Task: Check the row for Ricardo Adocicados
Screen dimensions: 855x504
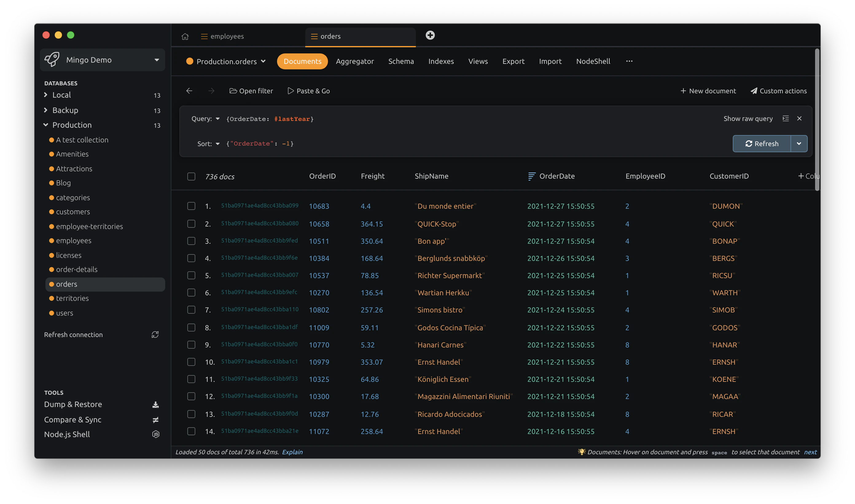Action: 191,414
